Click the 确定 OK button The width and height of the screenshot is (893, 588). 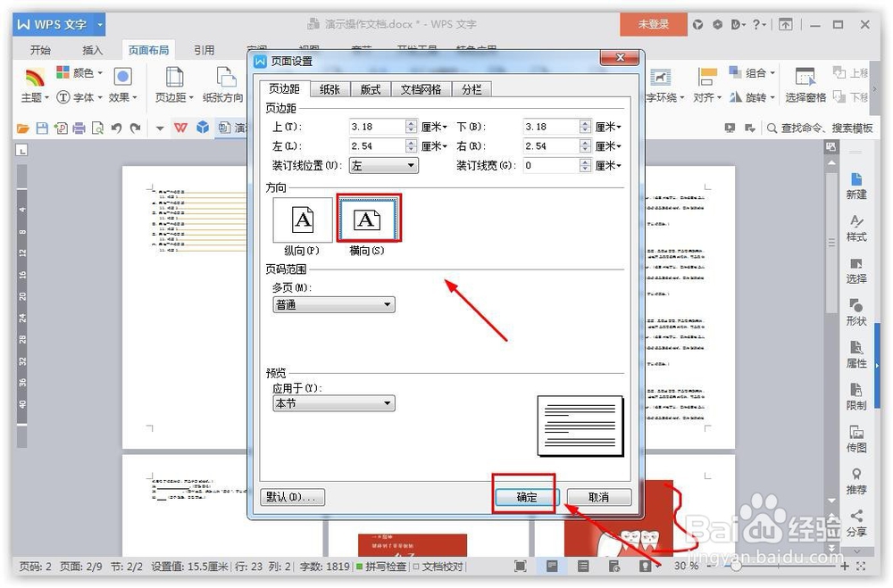click(x=526, y=497)
